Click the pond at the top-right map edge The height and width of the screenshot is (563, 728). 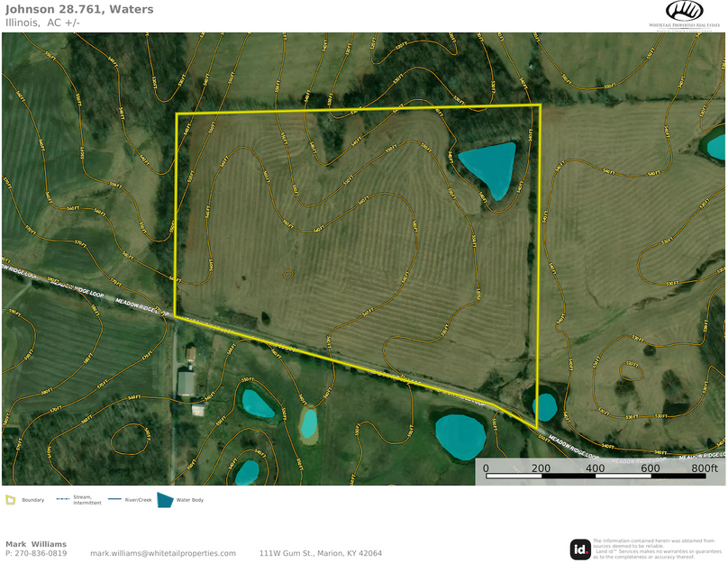pyautogui.click(x=716, y=144)
